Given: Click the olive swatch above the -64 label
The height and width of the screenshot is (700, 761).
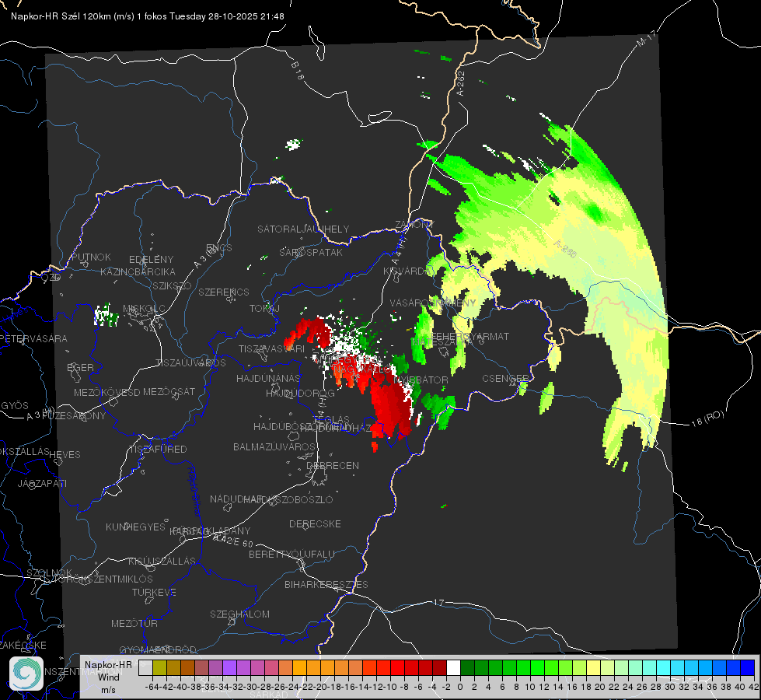Looking at the screenshot, I should (159, 667).
